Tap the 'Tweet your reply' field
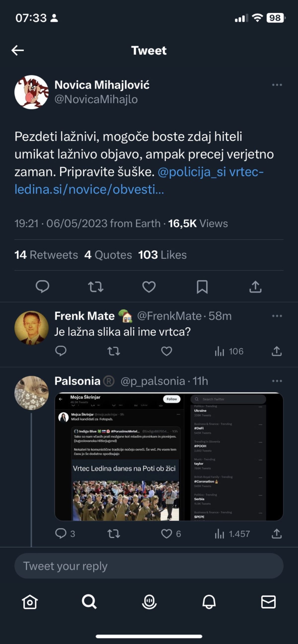Viewport: 298px width, 644px height. 149,566
